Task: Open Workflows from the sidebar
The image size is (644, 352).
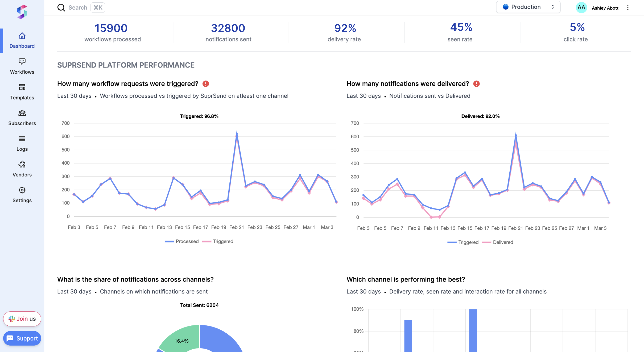Action: pos(22,66)
